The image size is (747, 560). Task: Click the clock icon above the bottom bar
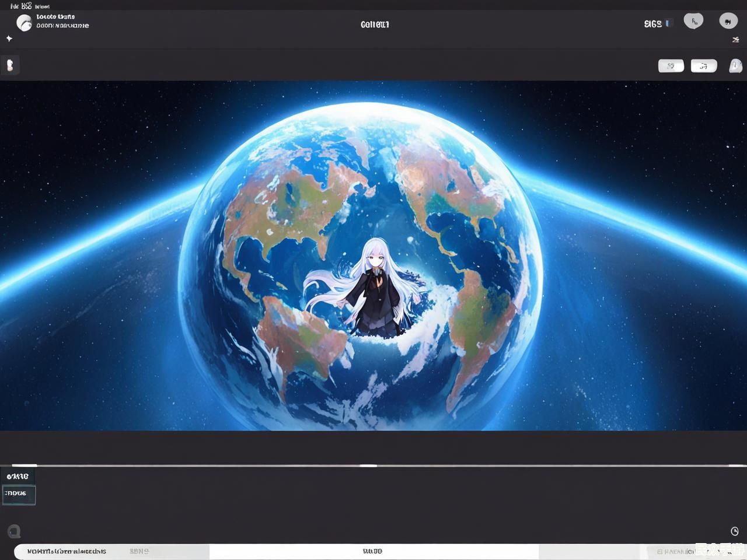pyautogui.click(x=735, y=531)
